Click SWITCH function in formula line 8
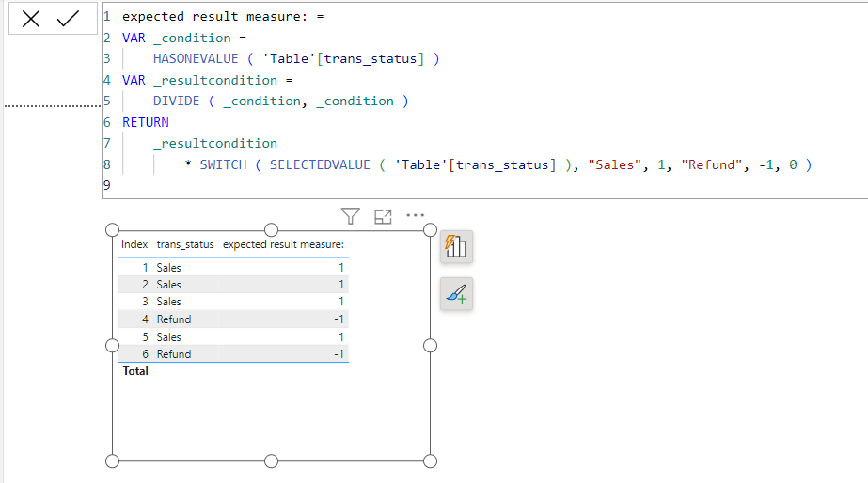Screen dimensions: 868x483 click(x=223, y=164)
